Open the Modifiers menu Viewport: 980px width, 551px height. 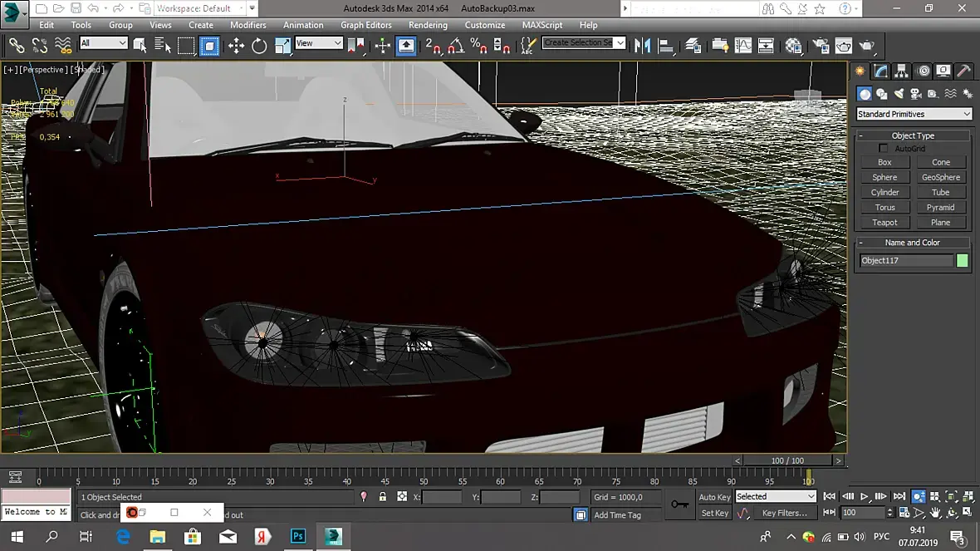[247, 25]
